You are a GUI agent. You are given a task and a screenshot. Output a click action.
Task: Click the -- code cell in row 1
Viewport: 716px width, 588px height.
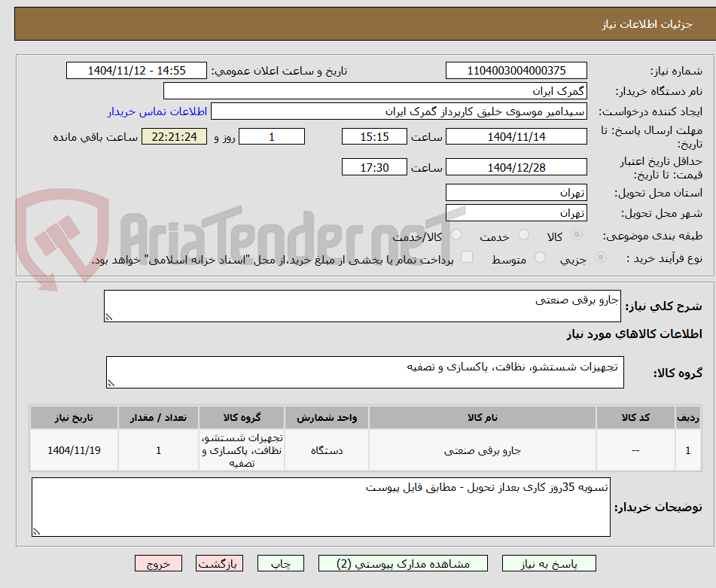point(635,450)
